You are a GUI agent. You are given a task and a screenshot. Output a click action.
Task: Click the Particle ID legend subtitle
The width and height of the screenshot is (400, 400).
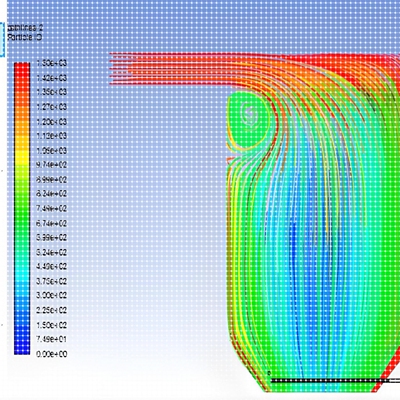[x=25, y=37]
